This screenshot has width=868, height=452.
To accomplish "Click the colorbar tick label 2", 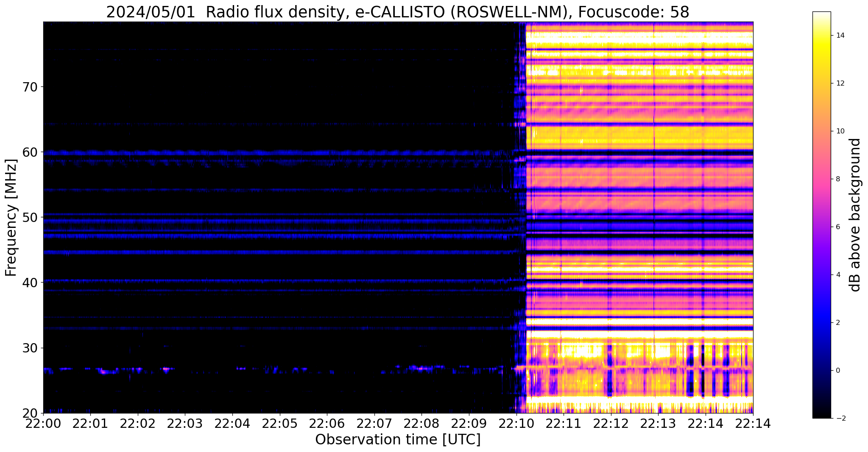I will (x=837, y=323).
